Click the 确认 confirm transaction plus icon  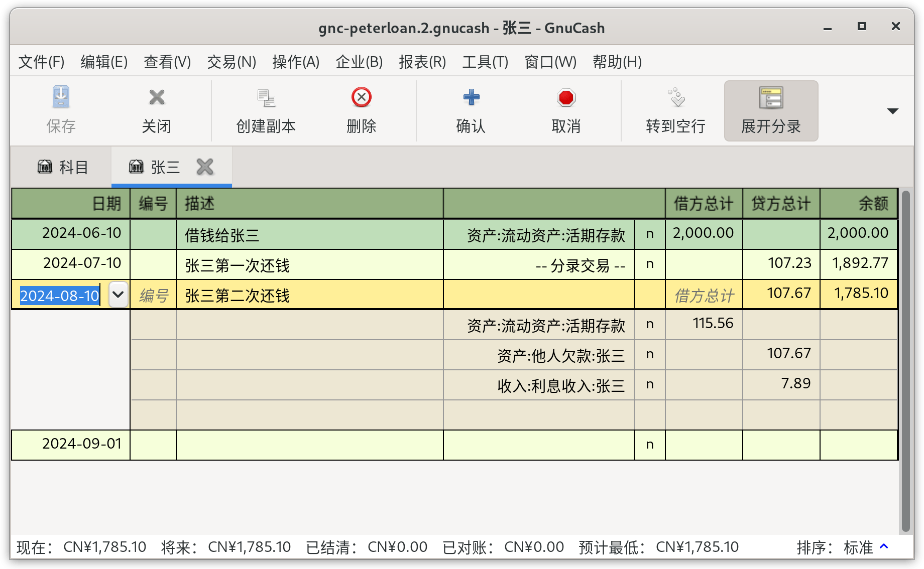471,97
